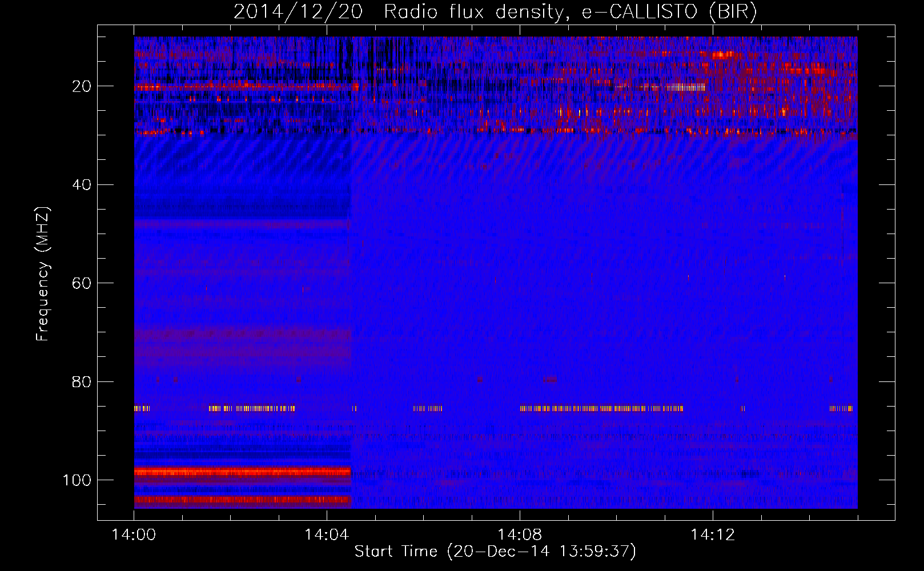Click the 14:00 time axis label
This screenshot has width=924, height=571.
tap(134, 535)
